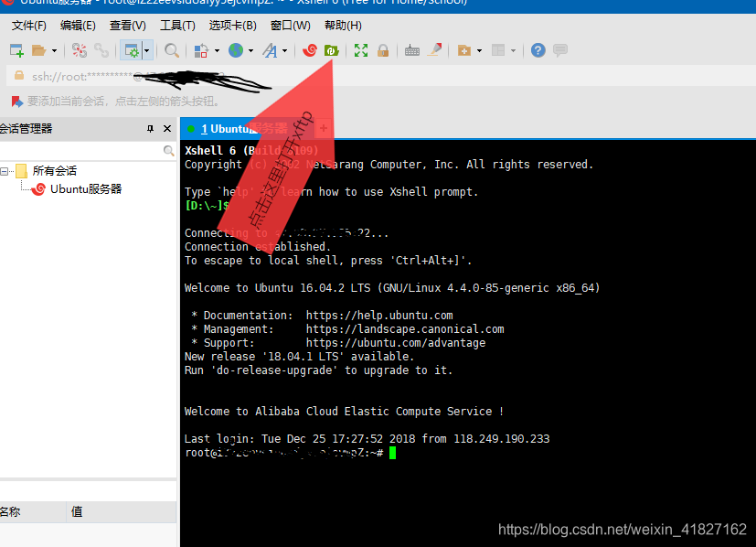
Task: Open the 编辑(E) menu
Action: (78, 26)
